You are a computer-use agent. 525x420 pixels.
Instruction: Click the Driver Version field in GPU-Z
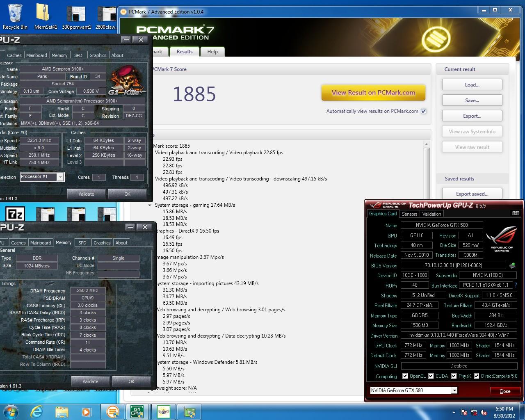[459, 336]
